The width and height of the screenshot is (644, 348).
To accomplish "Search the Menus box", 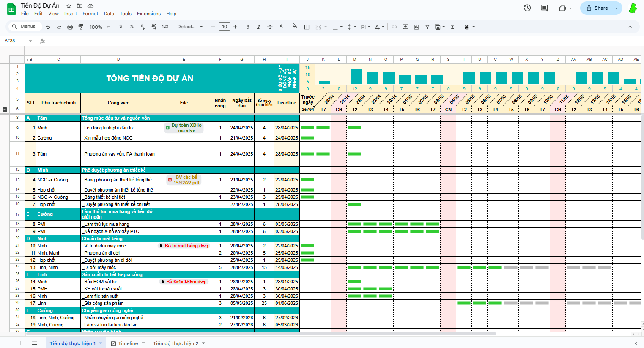I will [25, 26].
